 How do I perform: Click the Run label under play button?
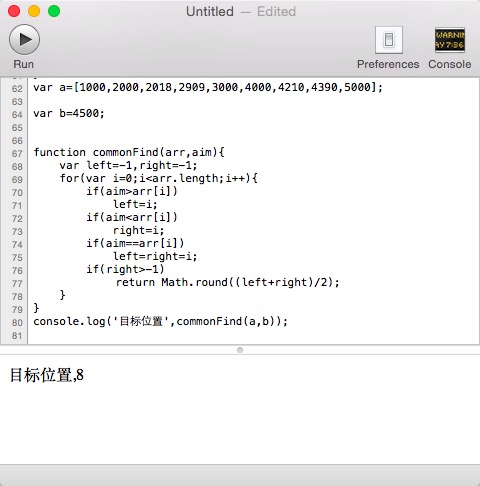(24, 64)
